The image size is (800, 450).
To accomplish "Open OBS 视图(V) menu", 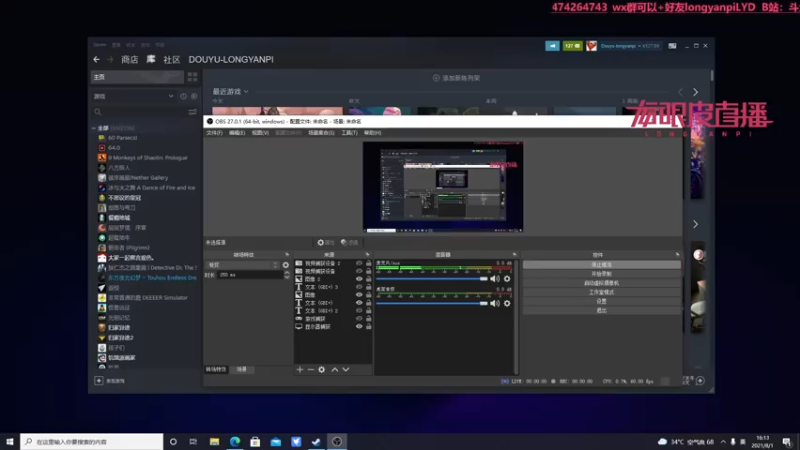I will point(260,133).
